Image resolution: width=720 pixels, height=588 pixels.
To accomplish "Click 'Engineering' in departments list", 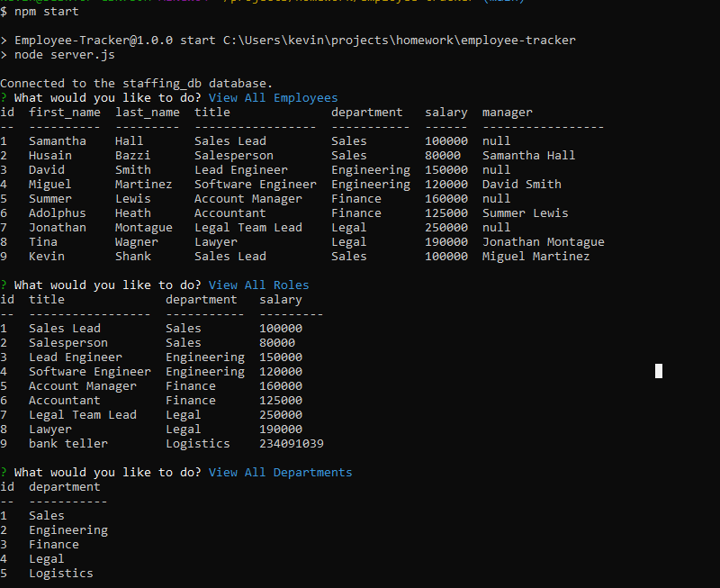I will coord(68,530).
